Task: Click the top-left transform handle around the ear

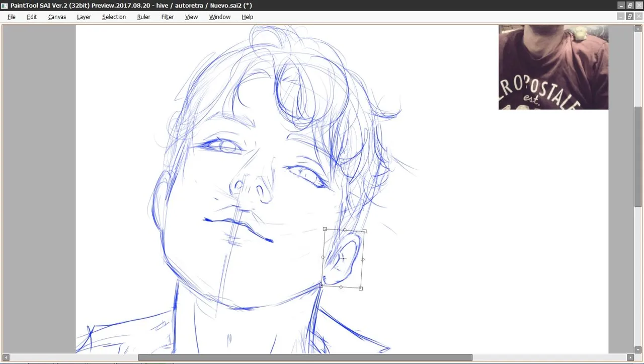Action: 325,229
